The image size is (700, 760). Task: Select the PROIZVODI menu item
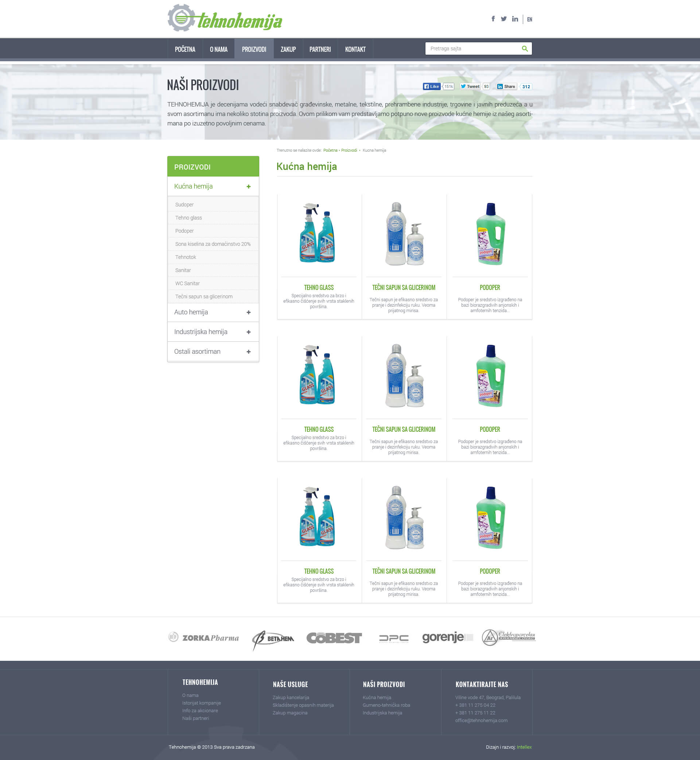click(x=254, y=49)
